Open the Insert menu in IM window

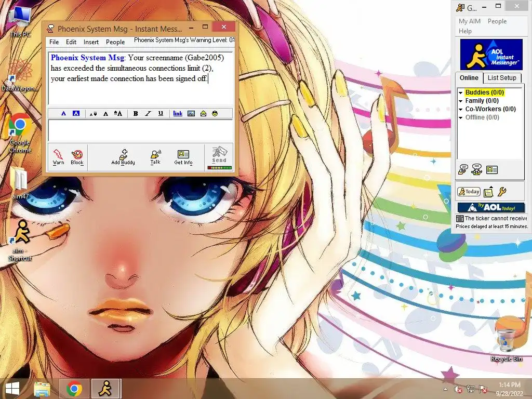click(91, 42)
